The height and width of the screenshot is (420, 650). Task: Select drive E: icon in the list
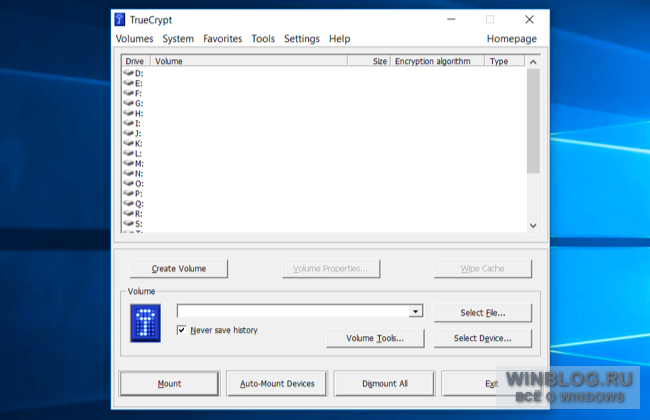pos(129,83)
